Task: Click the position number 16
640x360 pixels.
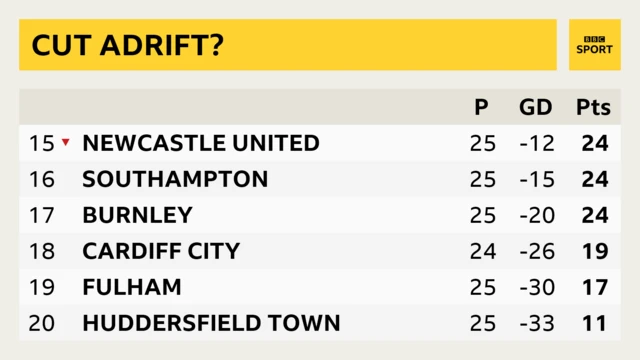Action: tap(42, 179)
